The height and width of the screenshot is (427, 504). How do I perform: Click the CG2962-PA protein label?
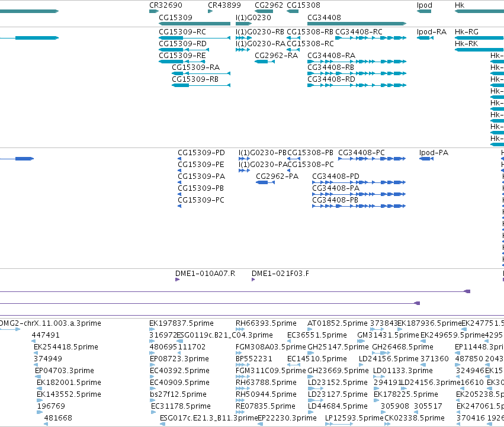point(277,176)
